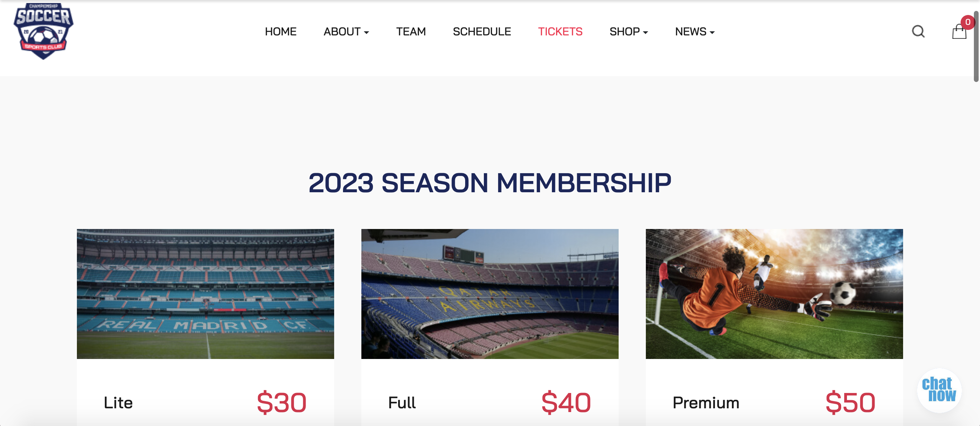Click the Real Madrid stadium image
980x426 pixels.
coord(206,294)
